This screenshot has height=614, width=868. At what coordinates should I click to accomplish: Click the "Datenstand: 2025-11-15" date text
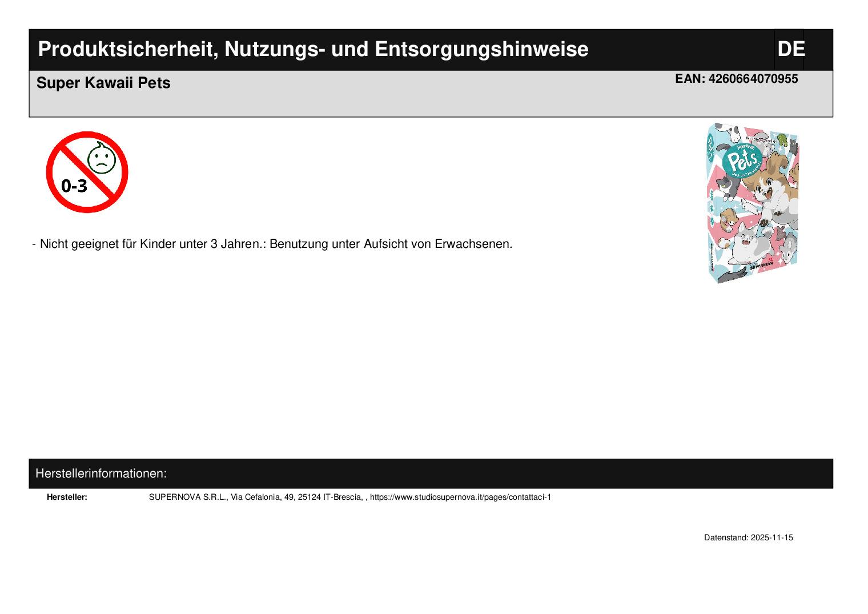[748, 537]
